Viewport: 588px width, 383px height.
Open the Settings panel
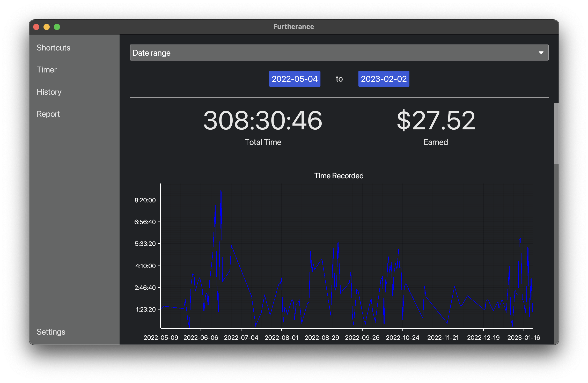tap(51, 332)
